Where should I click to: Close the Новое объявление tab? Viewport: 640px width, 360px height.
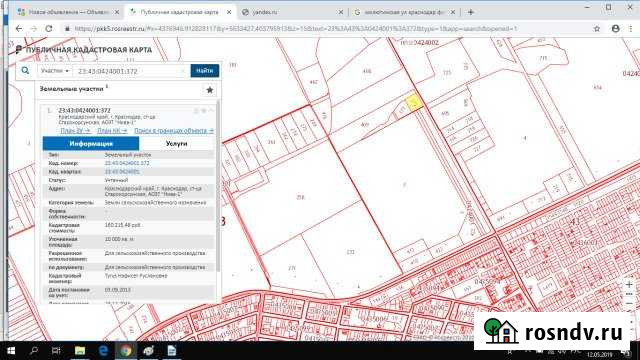click(117, 12)
